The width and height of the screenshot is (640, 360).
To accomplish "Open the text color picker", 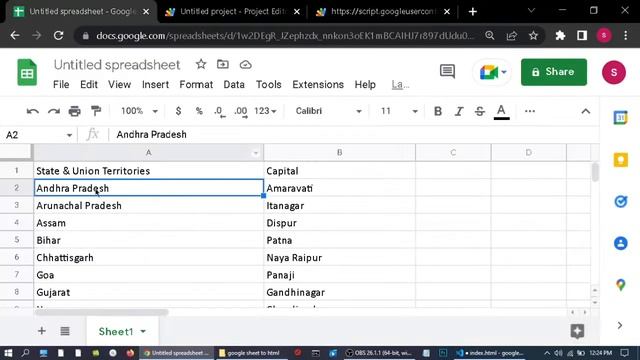I will pyautogui.click(x=501, y=111).
